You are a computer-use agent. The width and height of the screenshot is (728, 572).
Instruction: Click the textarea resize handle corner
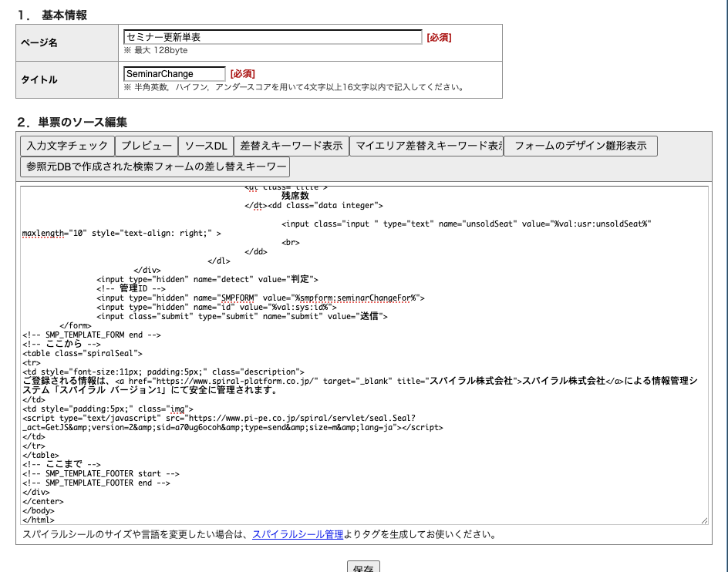point(704,520)
